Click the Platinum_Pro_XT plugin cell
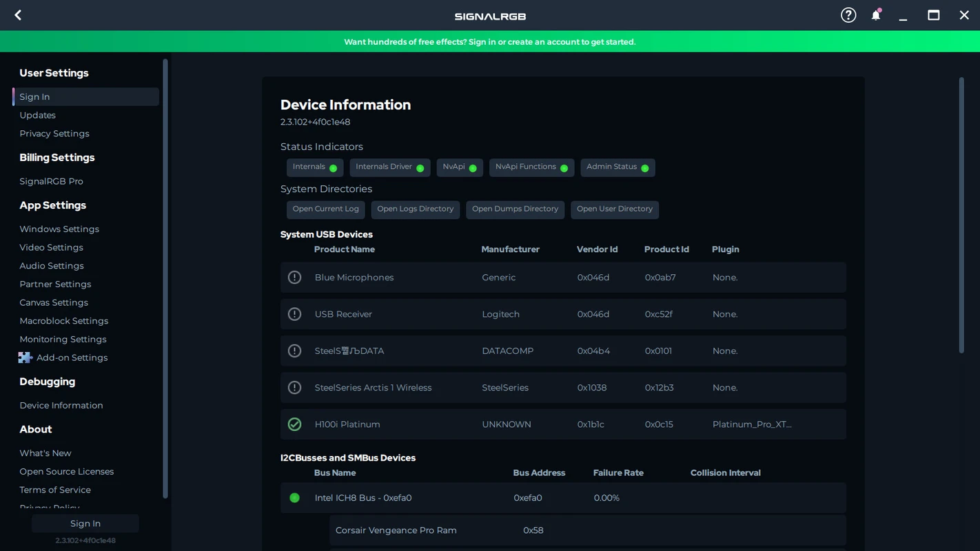This screenshot has width=980, height=551. [752, 424]
